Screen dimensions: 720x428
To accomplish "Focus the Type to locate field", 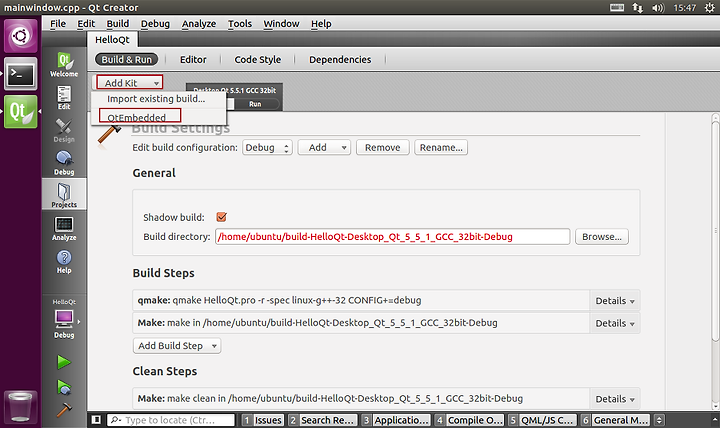I will coord(171,420).
